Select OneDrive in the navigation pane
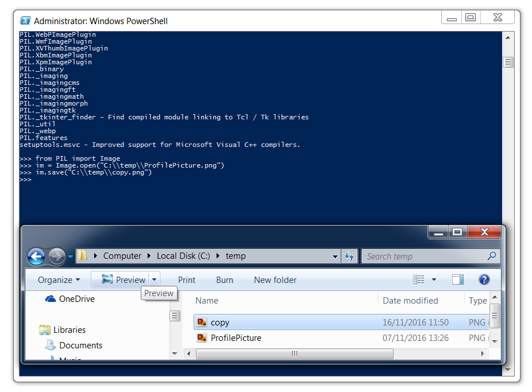Screen dimensions: 532x392 (76, 299)
